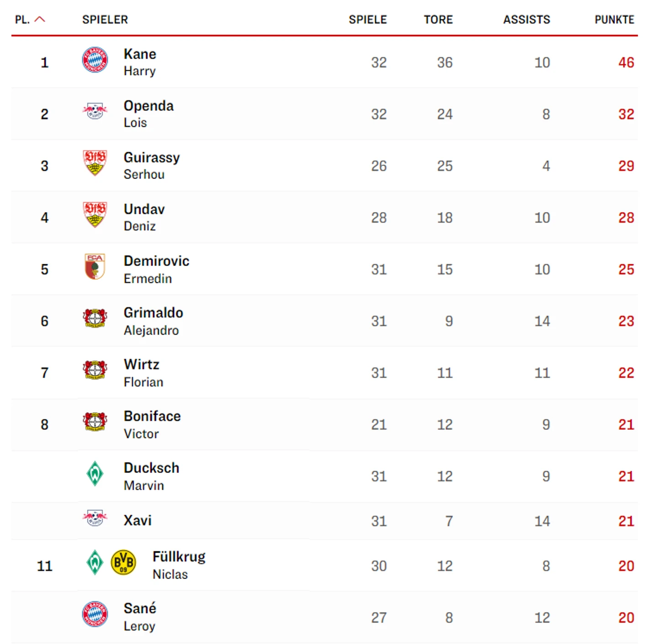Open the Victor Boniface player link
The height and width of the screenshot is (644, 667).
[x=152, y=425]
